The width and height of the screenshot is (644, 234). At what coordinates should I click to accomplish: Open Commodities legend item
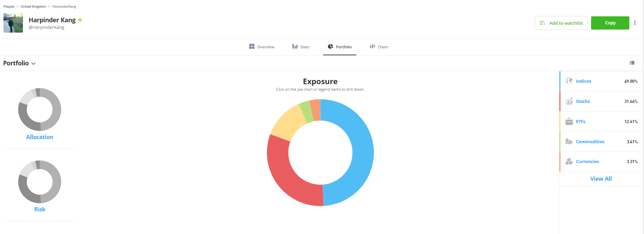click(x=601, y=142)
